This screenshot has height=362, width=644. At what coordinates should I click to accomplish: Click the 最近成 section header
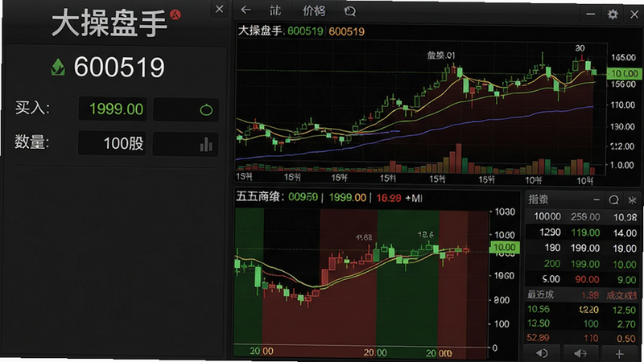540,294
